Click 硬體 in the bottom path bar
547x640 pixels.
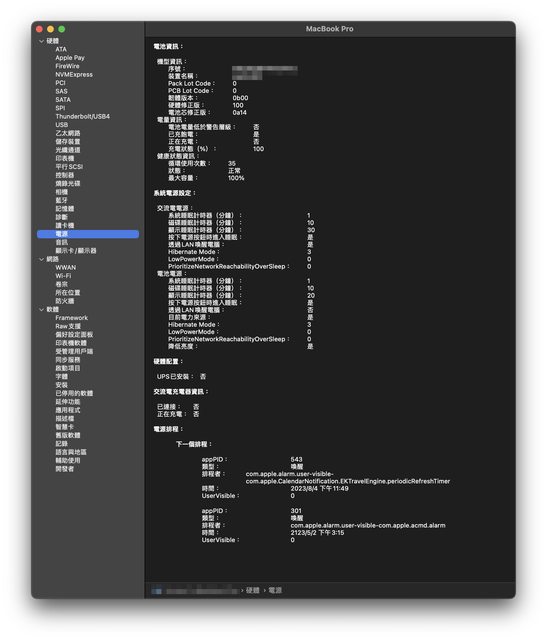(253, 590)
